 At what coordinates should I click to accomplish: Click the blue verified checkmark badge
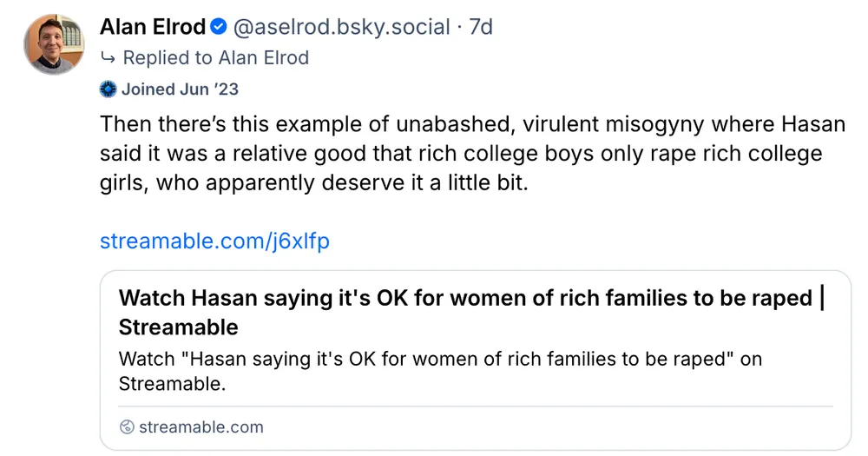pyautogui.click(x=219, y=28)
